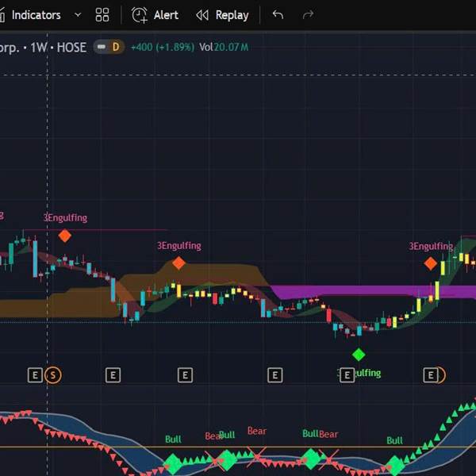Click Bear label partly hidden behind Bull
476x476 pixels.
pyautogui.click(x=212, y=436)
